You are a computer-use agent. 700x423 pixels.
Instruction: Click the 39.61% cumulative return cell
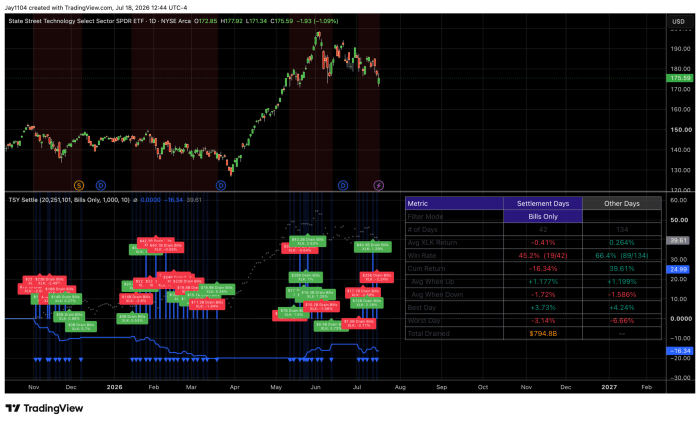click(x=622, y=269)
